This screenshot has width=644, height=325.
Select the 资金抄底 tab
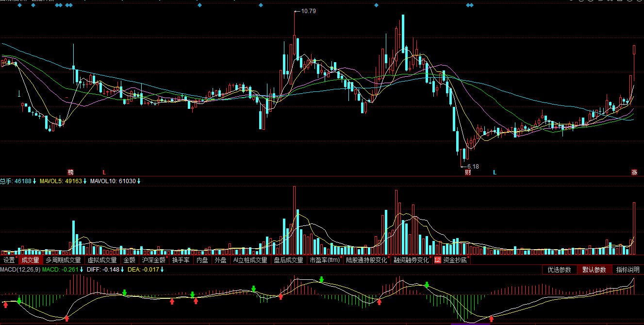[x=455, y=260]
